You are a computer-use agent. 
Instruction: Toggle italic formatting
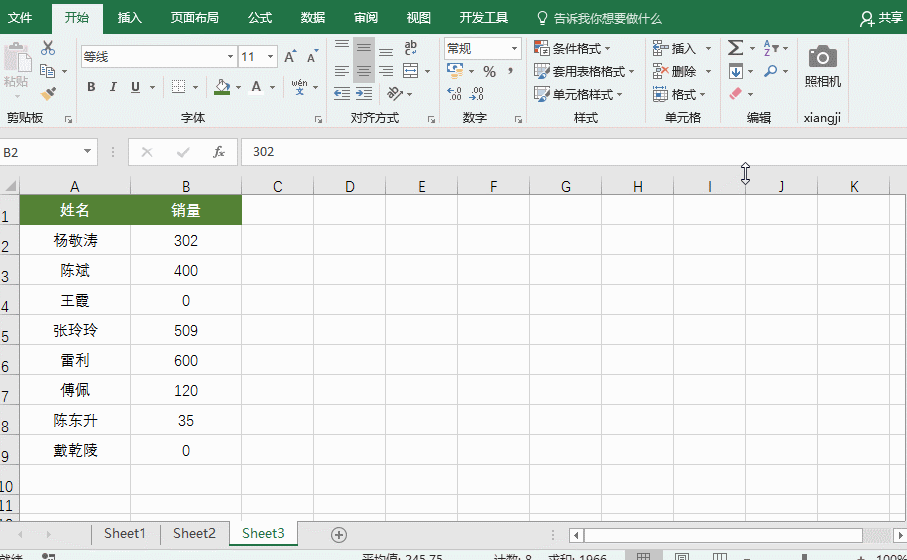coord(113,87)
